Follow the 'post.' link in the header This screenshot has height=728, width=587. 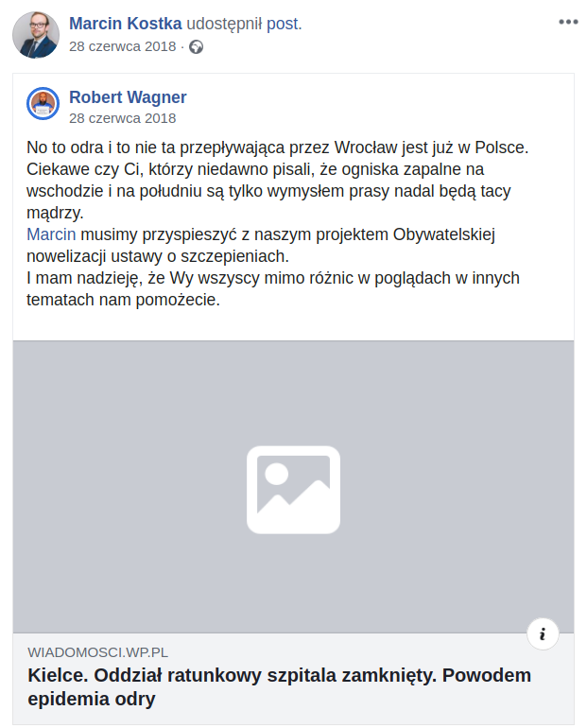coord(284,24)
